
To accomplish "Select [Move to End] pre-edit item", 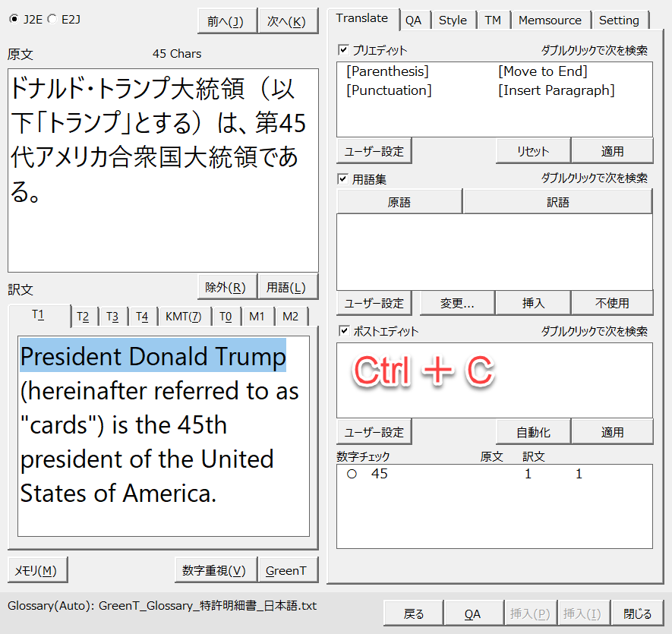I will [542, 71].
